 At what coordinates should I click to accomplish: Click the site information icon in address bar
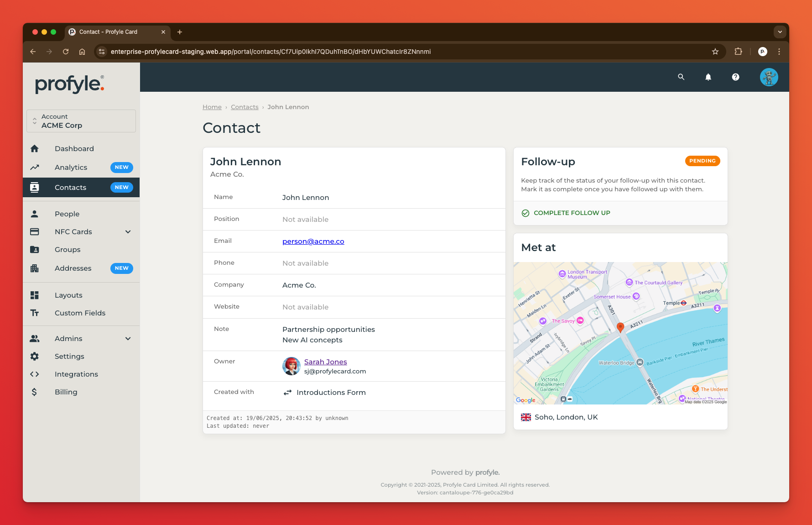(x=102, y=52)
